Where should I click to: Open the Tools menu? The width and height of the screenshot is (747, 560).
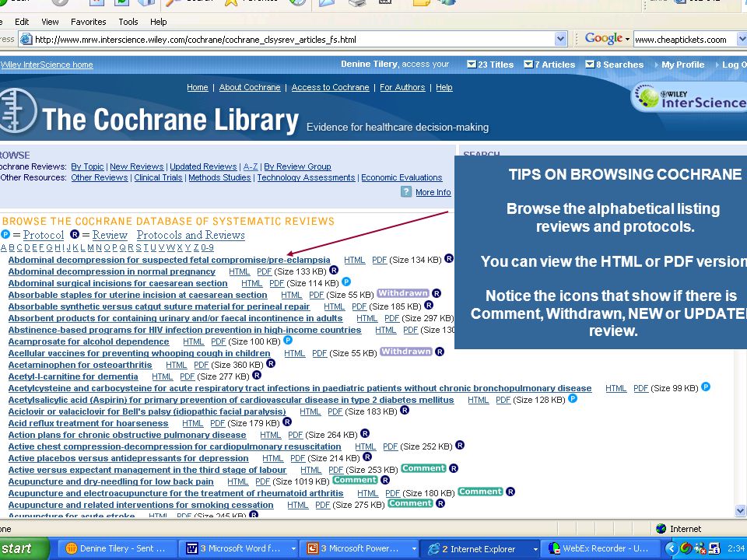point(128,22)
